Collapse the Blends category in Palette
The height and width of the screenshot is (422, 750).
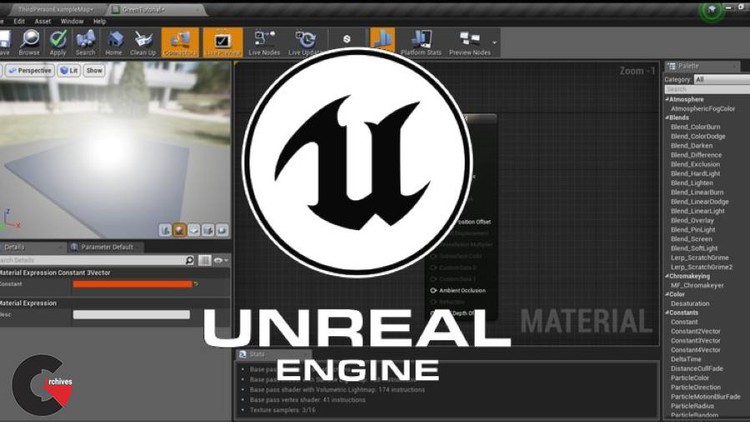tap(667, 117)
